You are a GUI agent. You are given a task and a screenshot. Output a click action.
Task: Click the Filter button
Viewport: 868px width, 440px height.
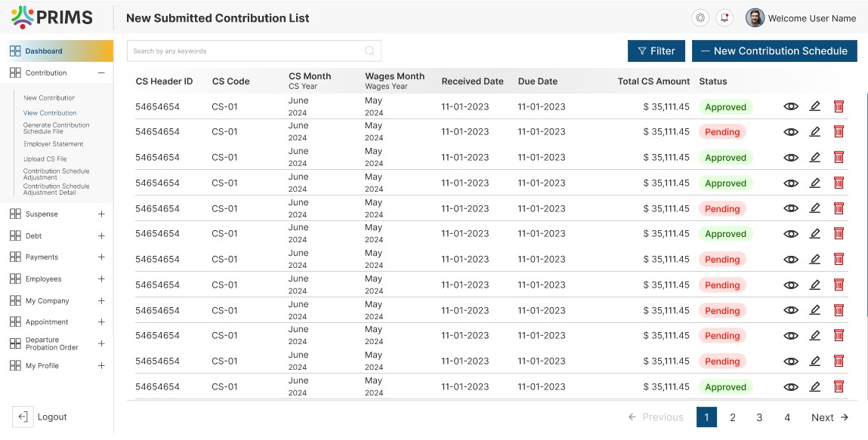click(656, 51)
